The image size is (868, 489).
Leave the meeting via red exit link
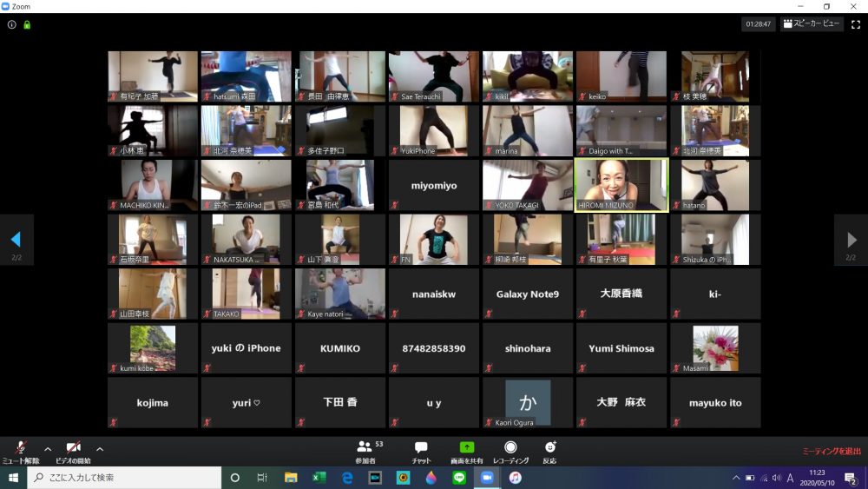point(831,451)
